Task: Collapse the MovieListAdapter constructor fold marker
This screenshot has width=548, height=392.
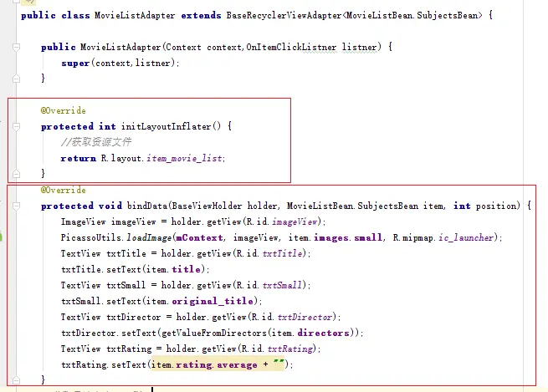Action: (x=16, y=47)
